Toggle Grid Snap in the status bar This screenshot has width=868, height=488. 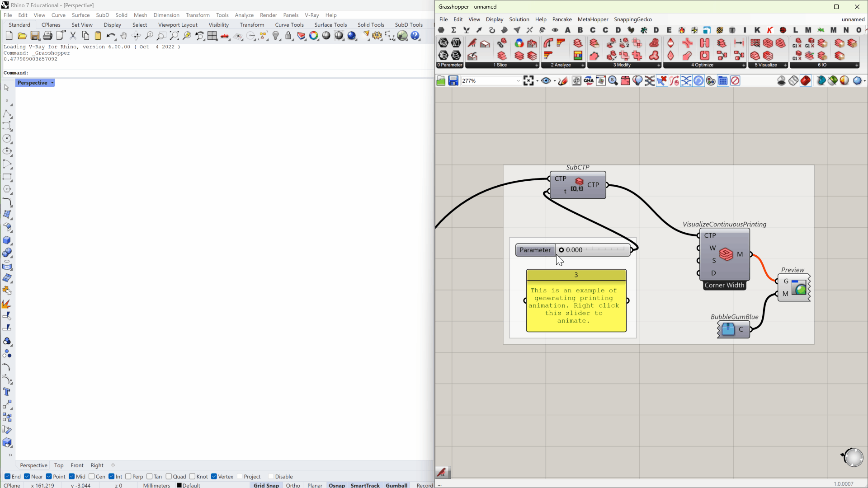(266, 485)
